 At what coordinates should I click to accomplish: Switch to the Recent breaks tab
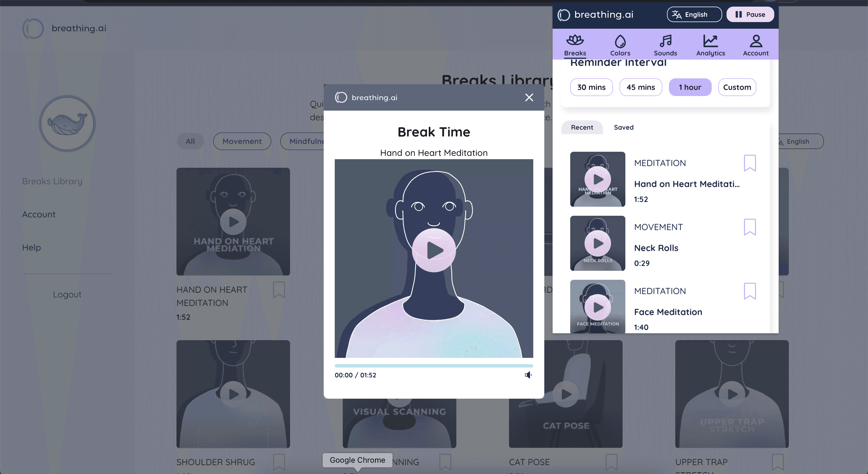pyautogui.click(x=582, y=127)
